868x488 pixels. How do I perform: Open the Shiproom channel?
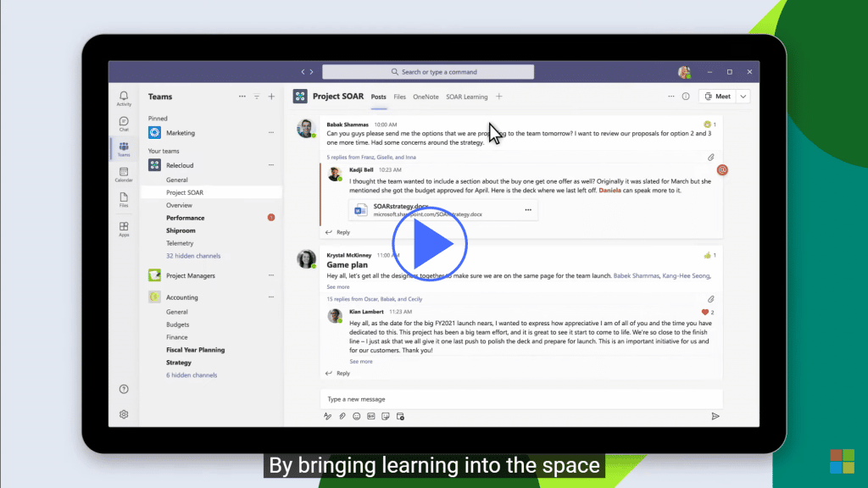181,230
